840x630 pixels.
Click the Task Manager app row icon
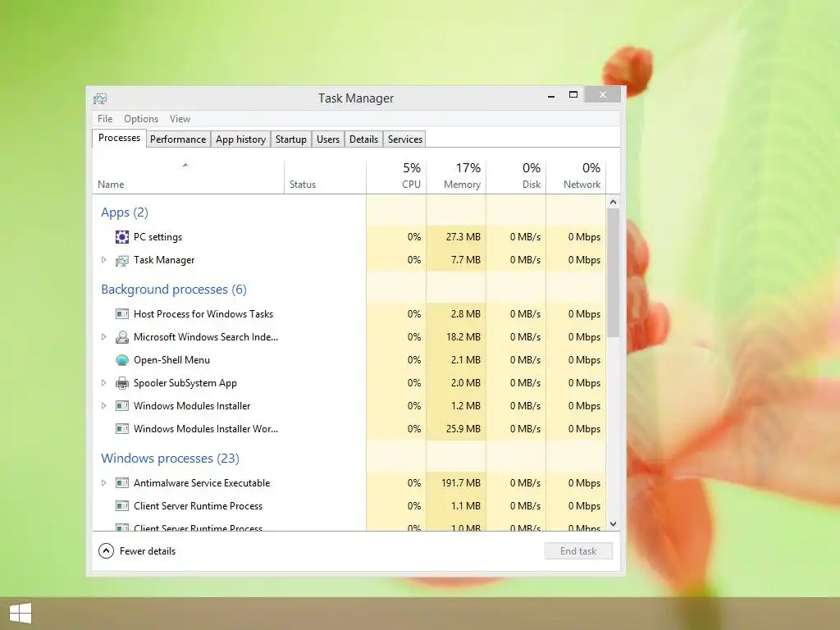tap(122, 260)
